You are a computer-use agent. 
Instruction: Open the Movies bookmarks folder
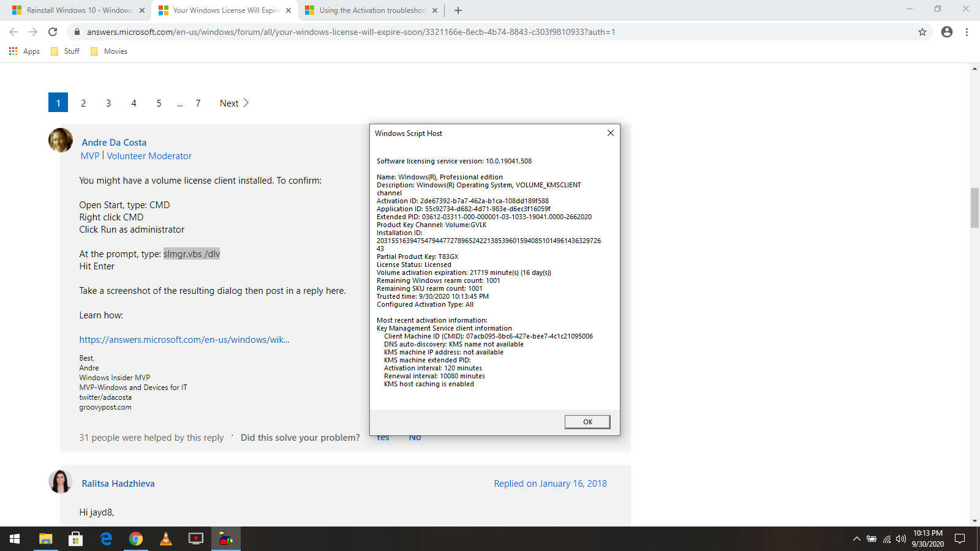tap(109, 51)
